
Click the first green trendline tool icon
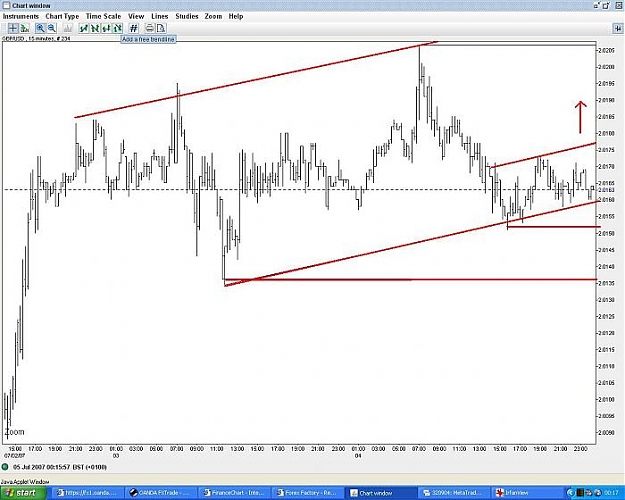pyautogui.click(x=83, y=28)
